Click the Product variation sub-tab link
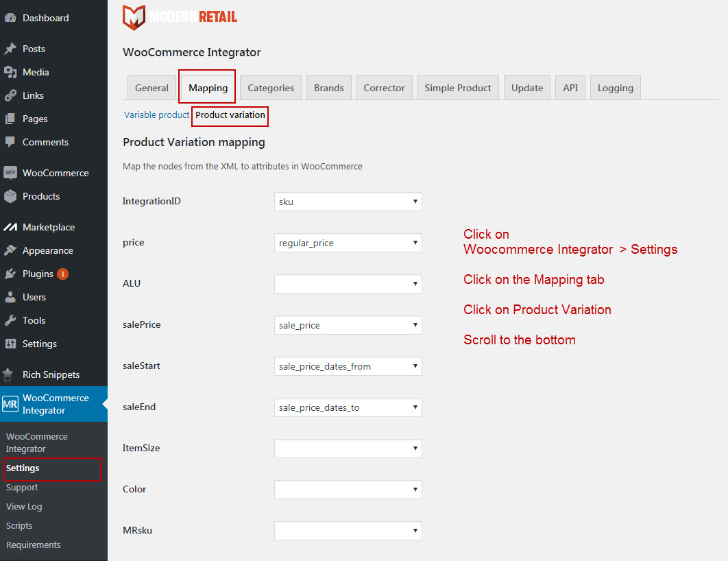The width and height of the screenshot is (728, 561). tap(230, 115)
